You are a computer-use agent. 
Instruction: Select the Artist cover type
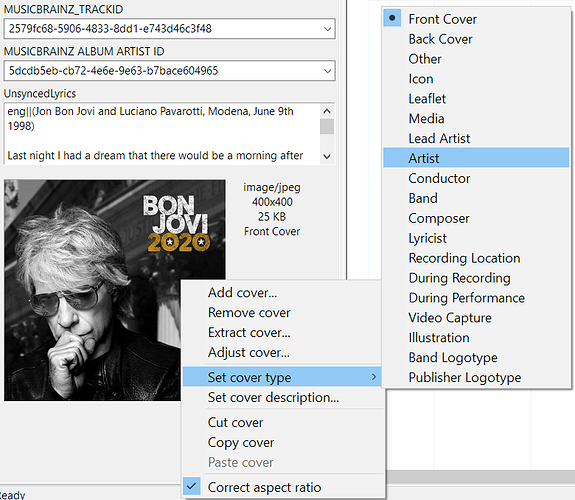[476, 158]
